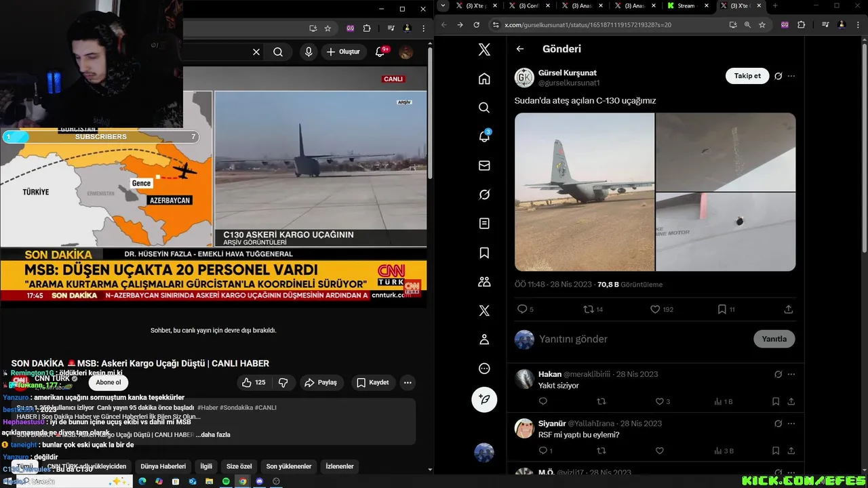868x488 pixels.
Task: Open YouTube video more actions menu
Action: [408, 382]
